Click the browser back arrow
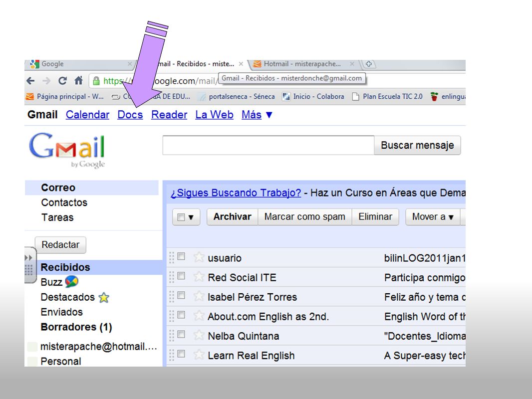Image resolution: width=532 pixels, height=399 pixels. tap(30, 81)
